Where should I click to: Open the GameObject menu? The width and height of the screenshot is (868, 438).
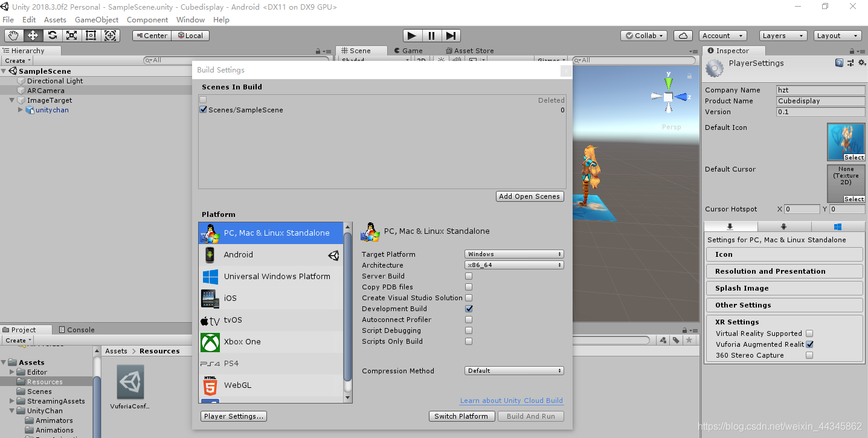pos(97,20)
